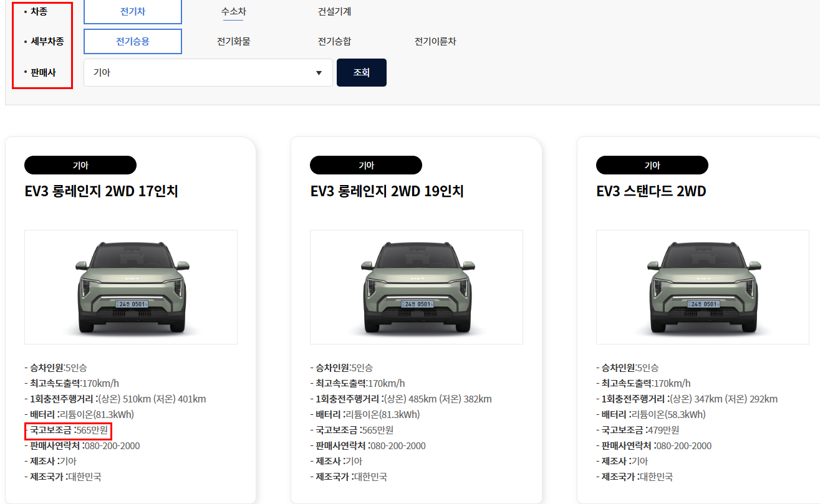Click 배터리 리튬이온(81.3kWh) on 19인치 card
This screenshot has width=820, height=504.
coord(365,414)
